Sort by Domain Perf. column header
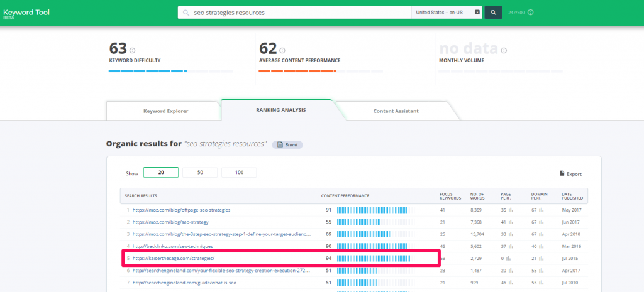 [538, 196]
